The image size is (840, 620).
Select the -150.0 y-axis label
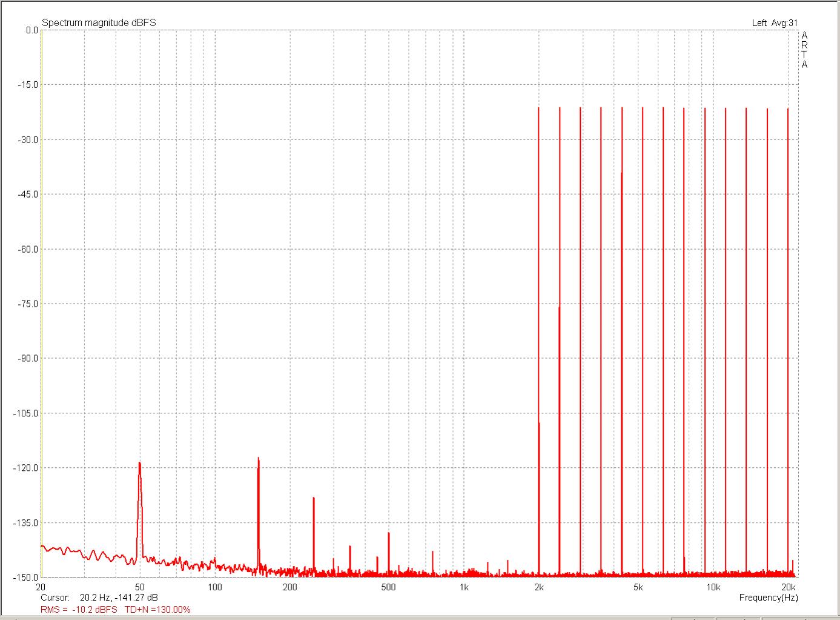(25, 578)
